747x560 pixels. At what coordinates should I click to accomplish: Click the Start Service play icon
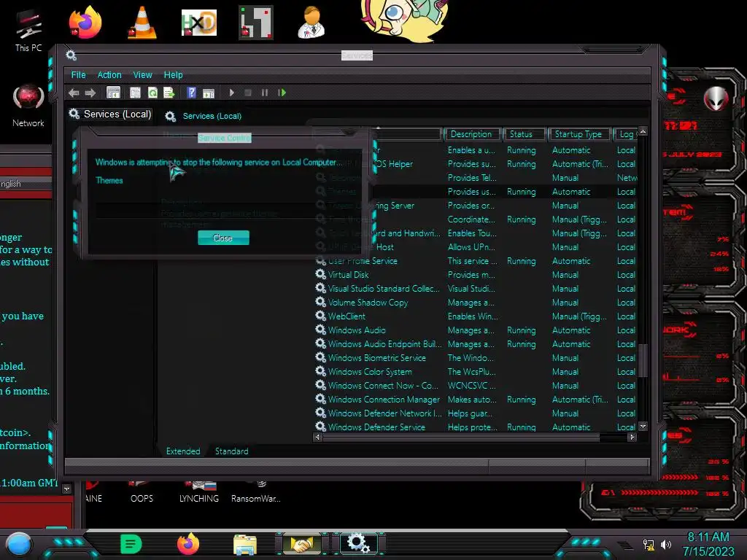[231, 93]
